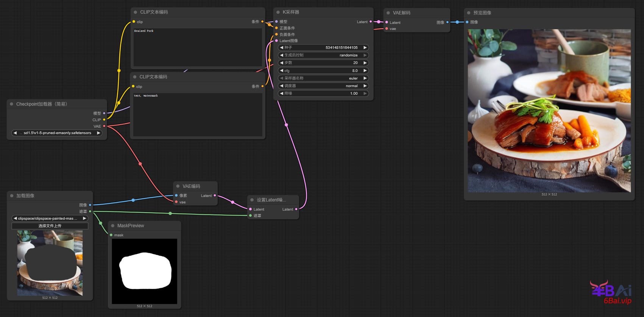
Task: Collapse the 预览图像 node via its title dot
Action: pyautogui.click(x=469, y=13)
